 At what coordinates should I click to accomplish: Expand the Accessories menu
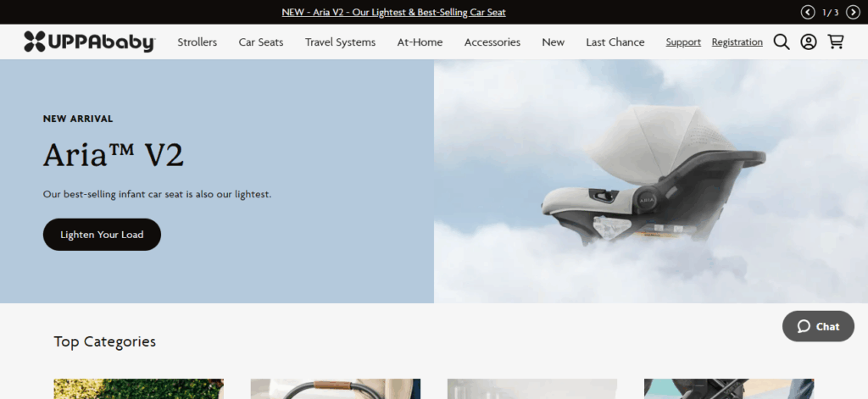pos(492,42)
